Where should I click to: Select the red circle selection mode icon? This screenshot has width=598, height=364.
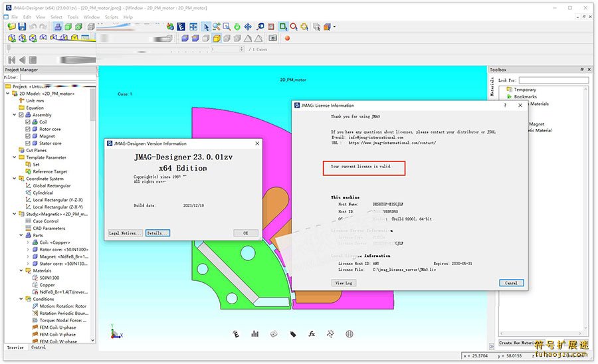click(x=294, y=27)
